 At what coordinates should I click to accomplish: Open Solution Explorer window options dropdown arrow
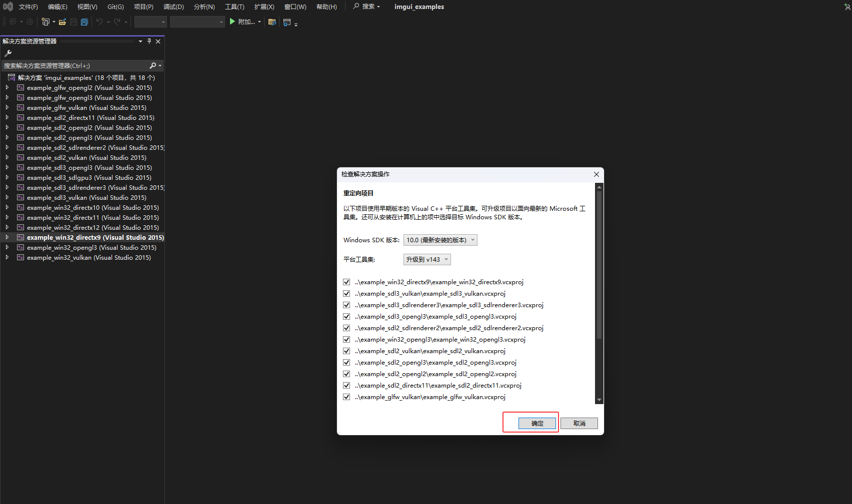[140, 41]
